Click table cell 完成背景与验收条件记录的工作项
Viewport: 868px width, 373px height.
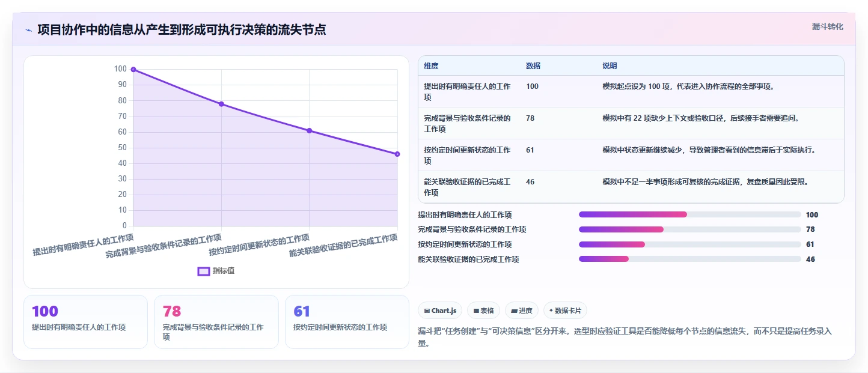(467, 123)
